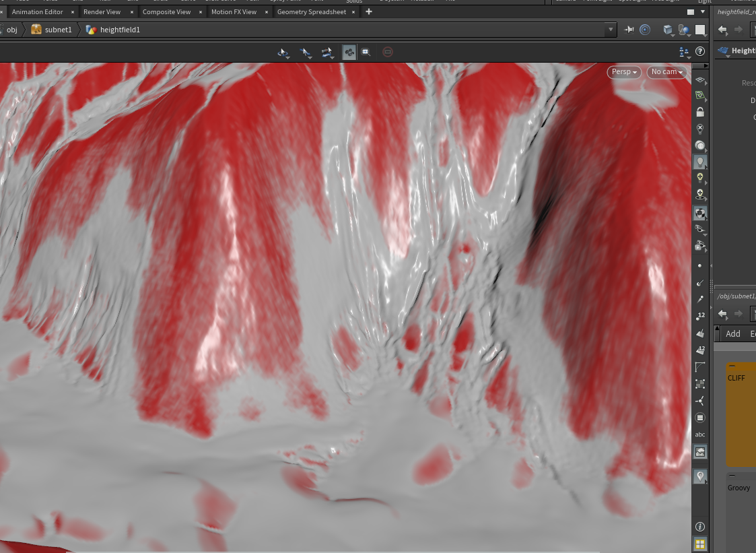
Task: Choose the Select tool with orbit arrow
Action: (283, 52)
